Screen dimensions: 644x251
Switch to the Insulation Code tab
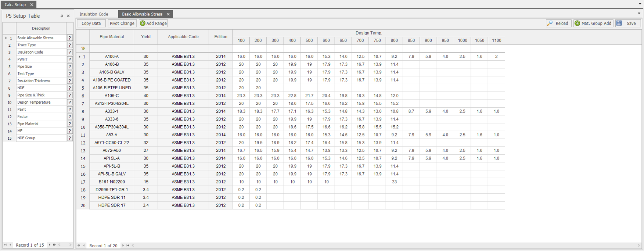coord(94,14)
